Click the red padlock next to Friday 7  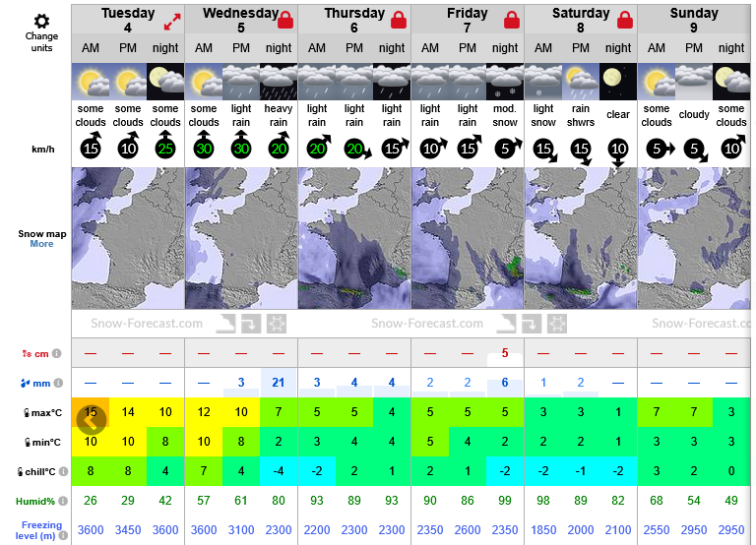click(x=512, y=21)
